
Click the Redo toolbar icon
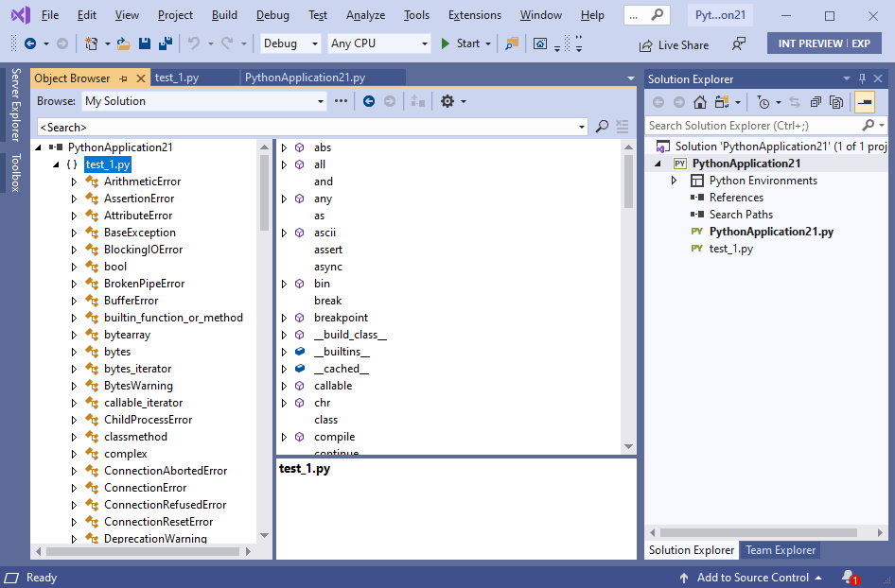click(x=227, y=43)
